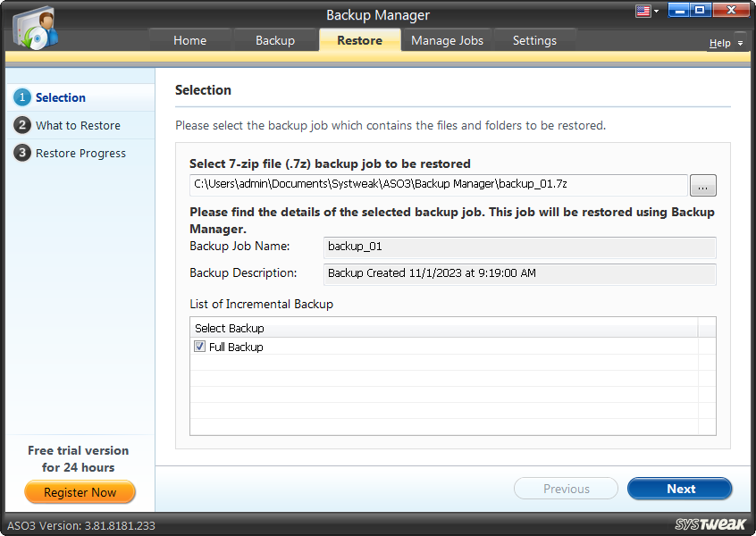
Task: Click the Next button
Action: [x=679, y=489]
